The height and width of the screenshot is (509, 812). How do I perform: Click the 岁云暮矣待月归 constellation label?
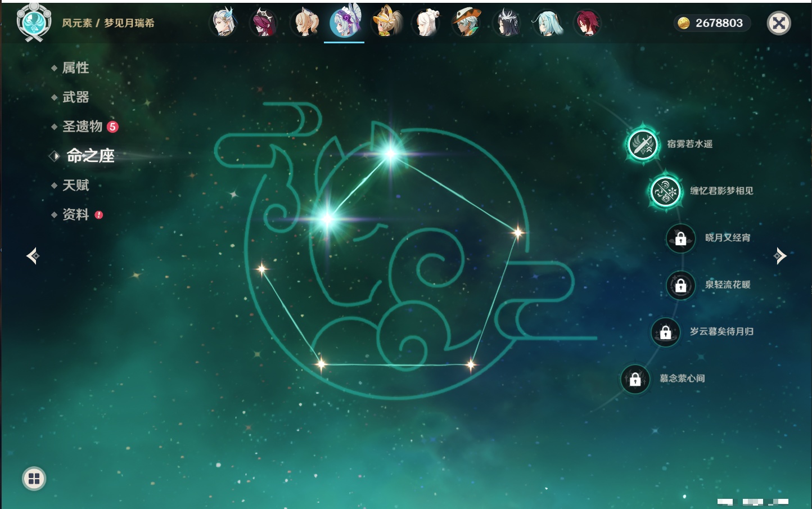click(721, 331)
